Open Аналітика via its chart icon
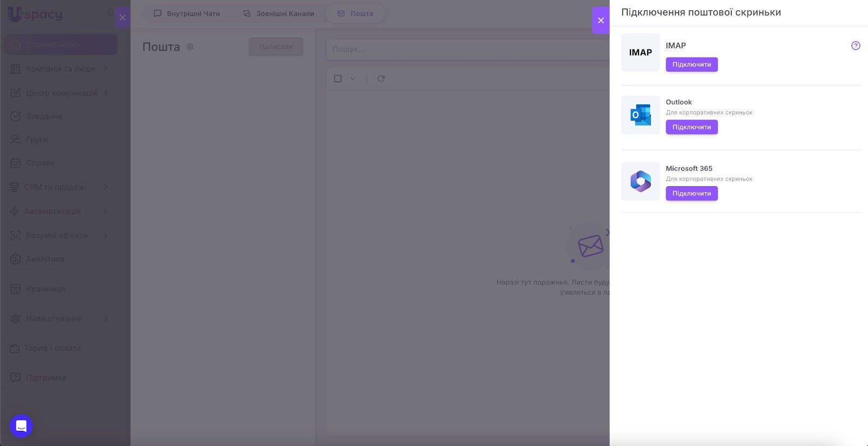The width and height of the screenshot is (868, 446). click(16, 259)
